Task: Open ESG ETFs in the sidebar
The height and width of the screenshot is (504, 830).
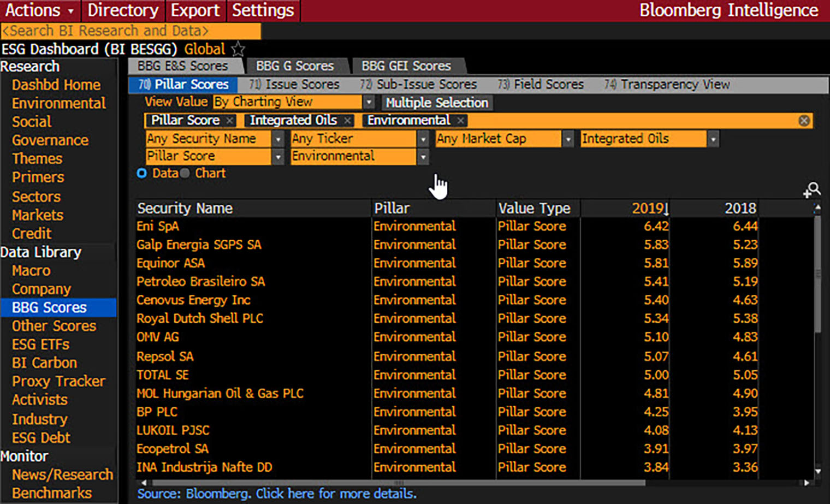Action: (41, 345)
